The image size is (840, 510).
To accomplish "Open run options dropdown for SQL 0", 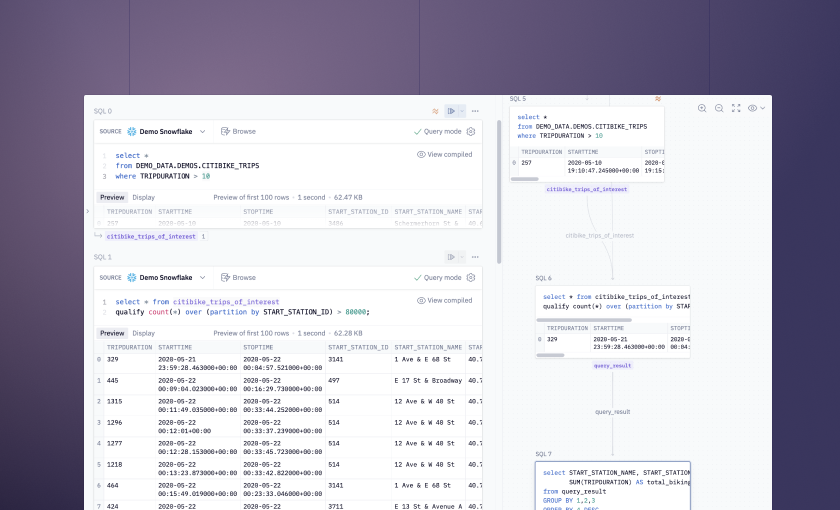I will coord(462,111).
